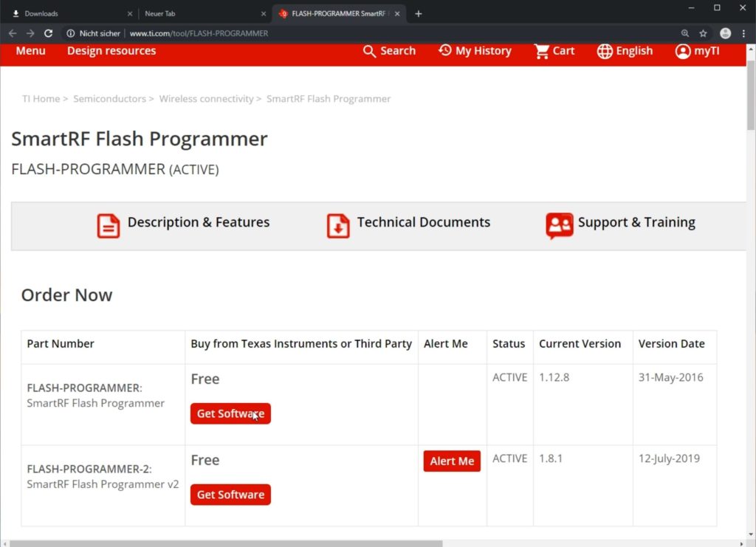Click the horizontal scrollbar right arrow
Viewport: 756px width, 547px height.
click(742, 543)
